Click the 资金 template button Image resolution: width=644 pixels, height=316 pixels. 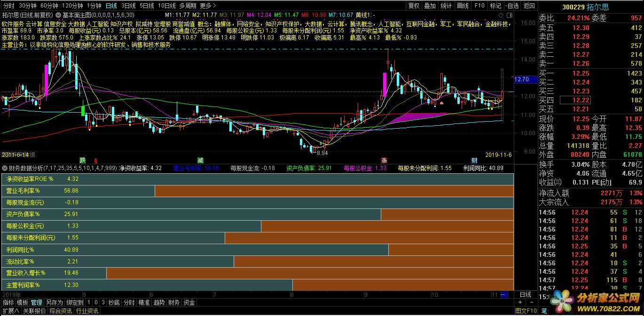click(x=189, y=302)
